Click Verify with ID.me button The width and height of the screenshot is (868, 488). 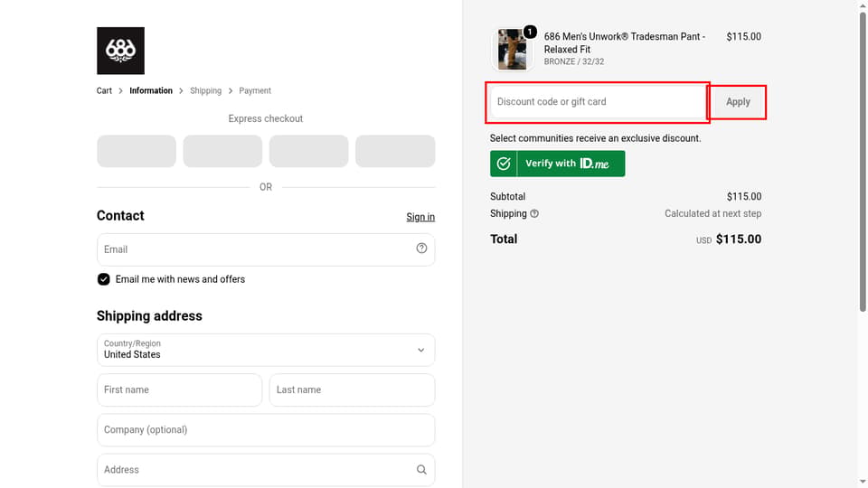coord(558,164)
